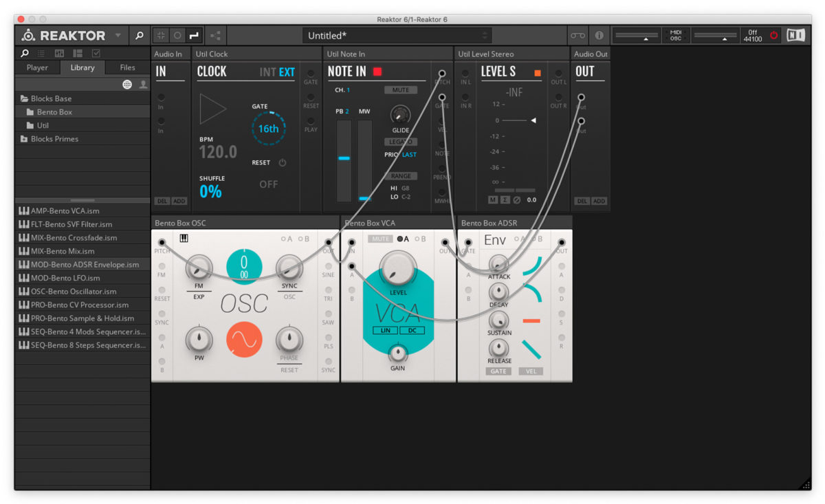
Task: Select MOD-Bento ADSR Envelope.ism file
Action: tap(82, 265)
